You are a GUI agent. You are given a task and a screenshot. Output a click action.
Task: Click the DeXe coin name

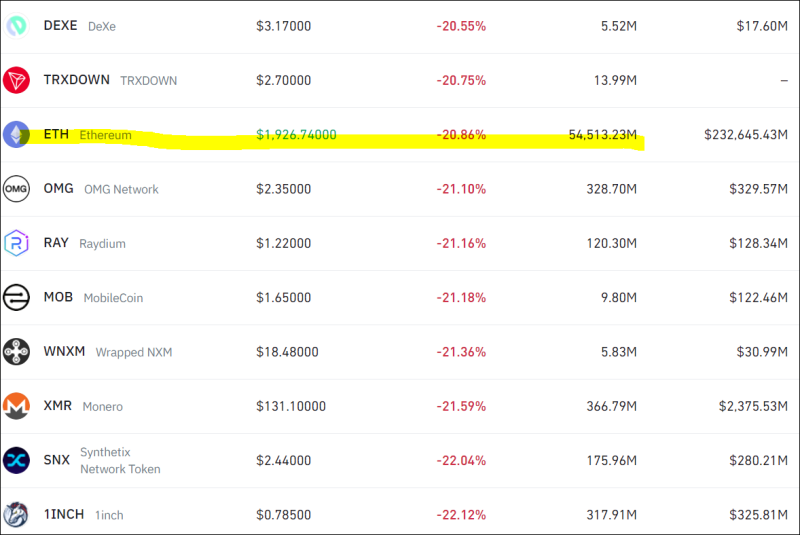pos(102,27)
